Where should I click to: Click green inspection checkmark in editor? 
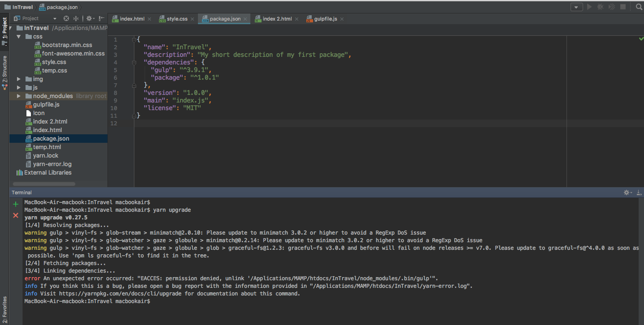pyautogui.click(x=641, y=39)
